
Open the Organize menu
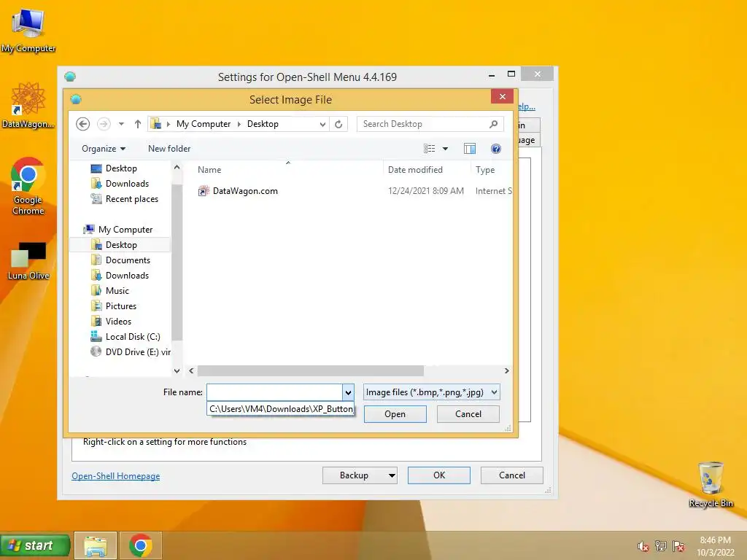pyautogui.click(x=104, y=149)
